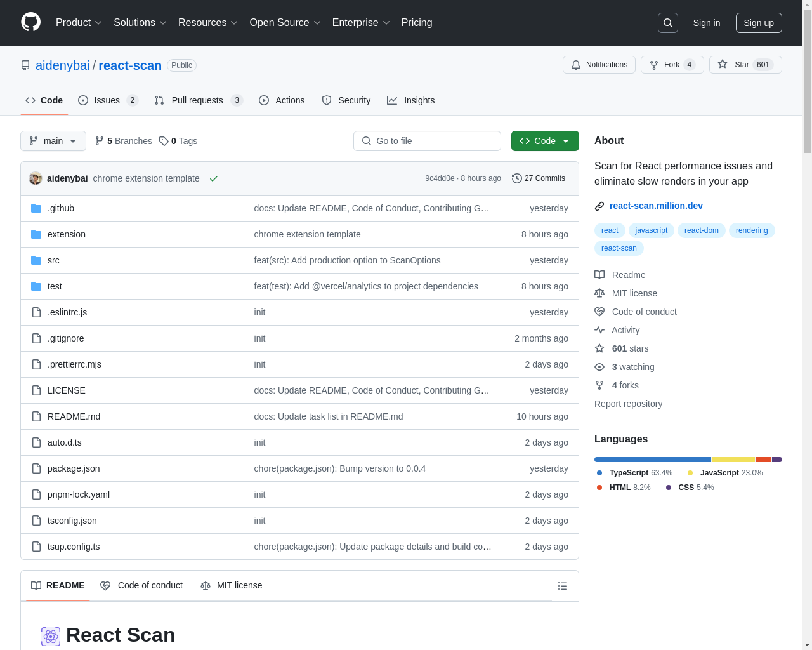Viewport: 812px width, 650px height.
Task: Click the React Scan logo in README
Action: [51, 636]
